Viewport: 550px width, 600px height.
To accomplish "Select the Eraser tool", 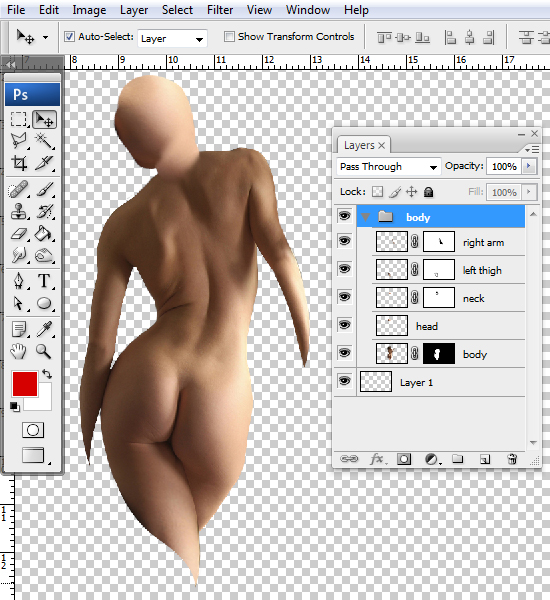I will [x=19, y=233].
